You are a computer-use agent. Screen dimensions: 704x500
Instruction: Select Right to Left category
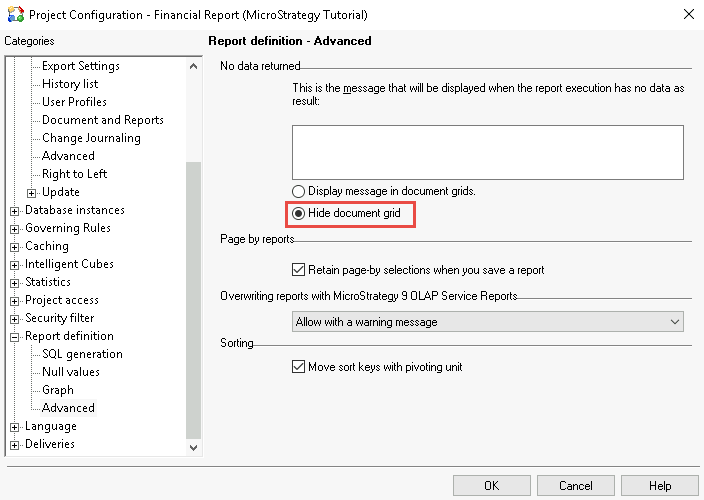pyautogui.click(x=75, y=174)
